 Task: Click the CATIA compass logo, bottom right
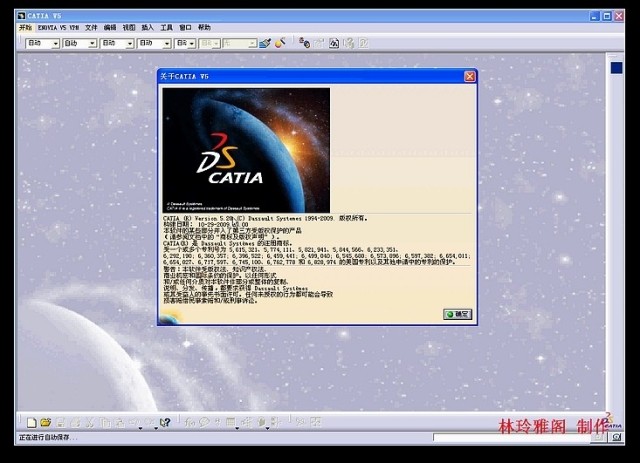click(613, 421)
